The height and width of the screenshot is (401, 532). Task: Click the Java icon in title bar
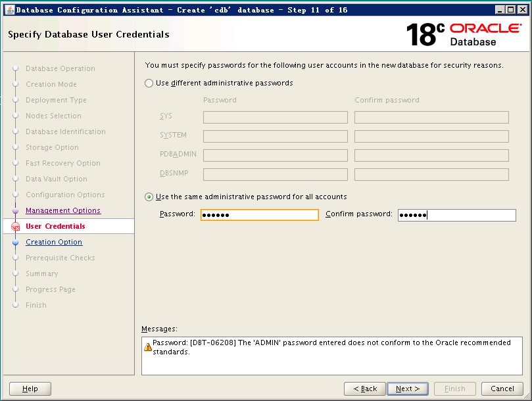click(x=11, y=10)
